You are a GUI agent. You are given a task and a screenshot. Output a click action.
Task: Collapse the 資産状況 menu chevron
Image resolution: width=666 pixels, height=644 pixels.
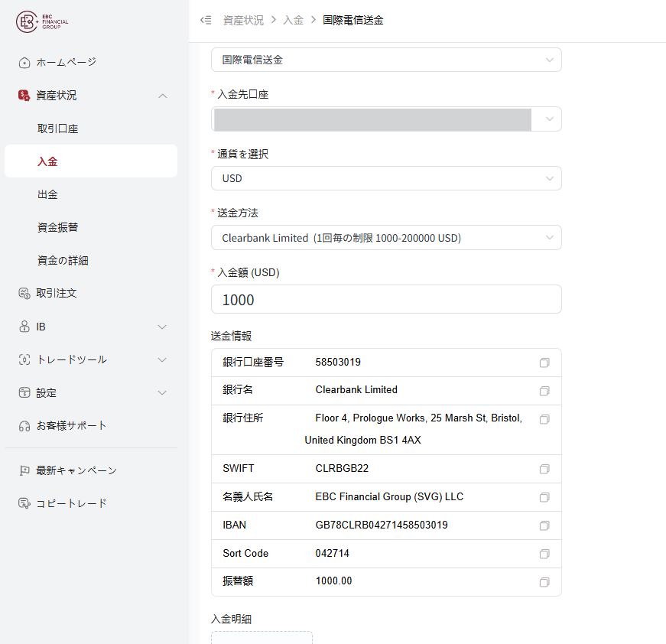tap(162, 96)
